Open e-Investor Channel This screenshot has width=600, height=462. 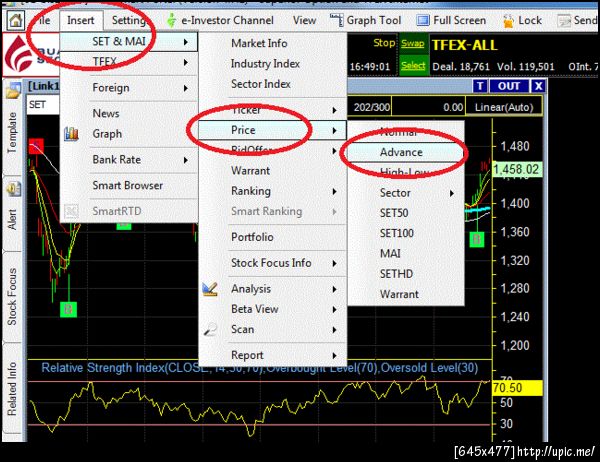point(227,20)
